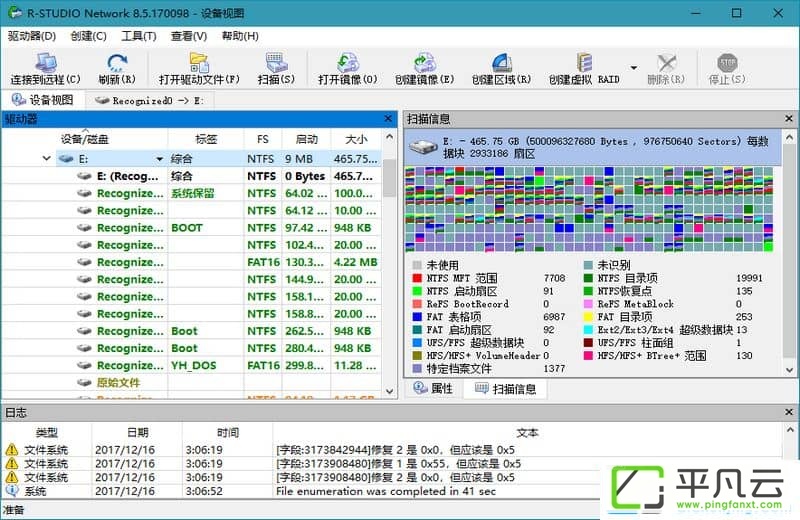
Task: Click the FAT 目录项 yellow swatch
Action: pyautogui.click(x=588, y=317)
